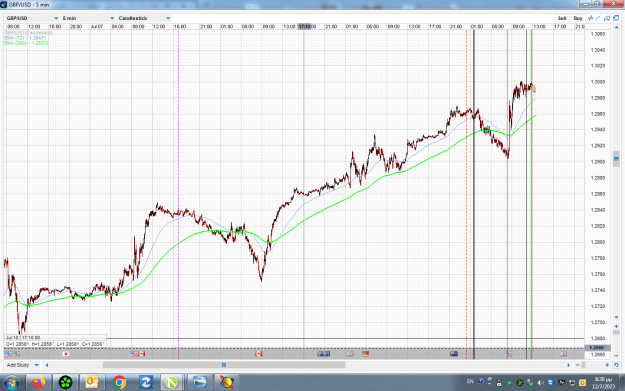This screenshot has height=391, width=625.
Task: Click the Sell button
Action: tap(562, 18)
